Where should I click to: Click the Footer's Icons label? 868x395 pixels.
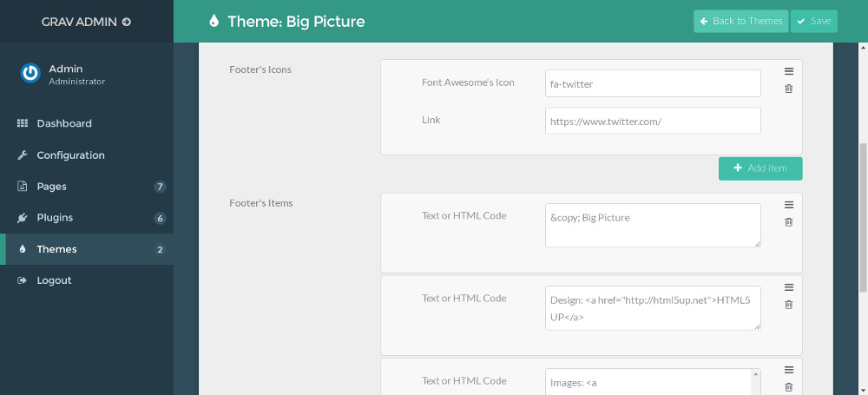[x=260, y=69]
